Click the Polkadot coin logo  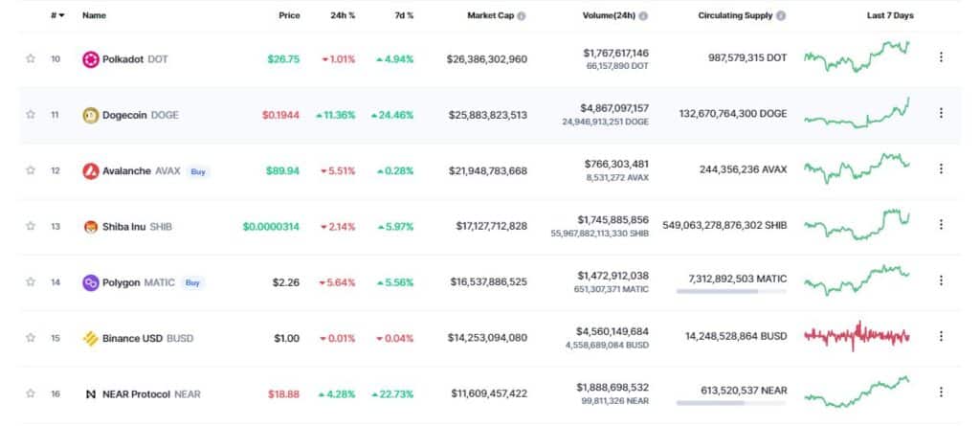91,59
